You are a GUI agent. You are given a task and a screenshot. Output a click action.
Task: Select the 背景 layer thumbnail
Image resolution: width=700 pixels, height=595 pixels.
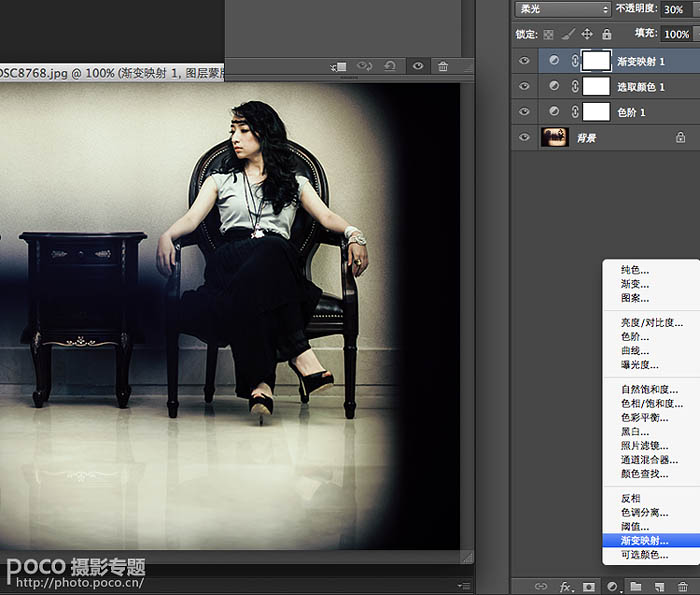click(x=555, y=138)
